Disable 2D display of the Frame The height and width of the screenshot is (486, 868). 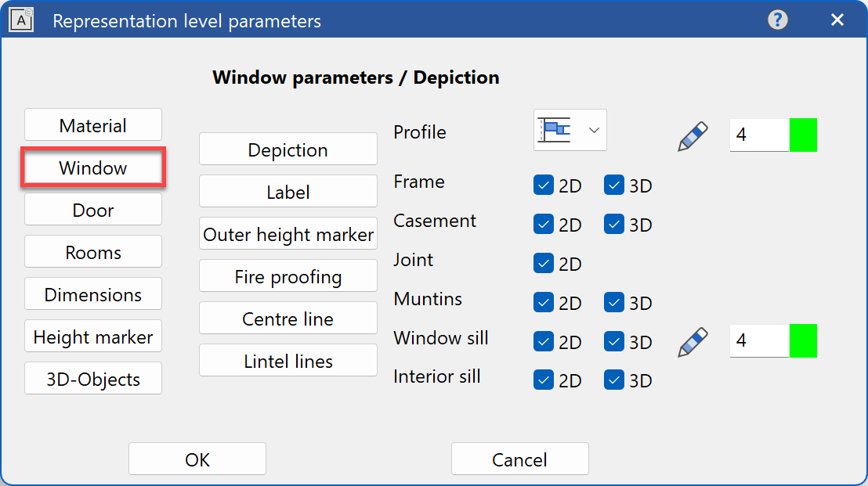click(x=543, y=185)
